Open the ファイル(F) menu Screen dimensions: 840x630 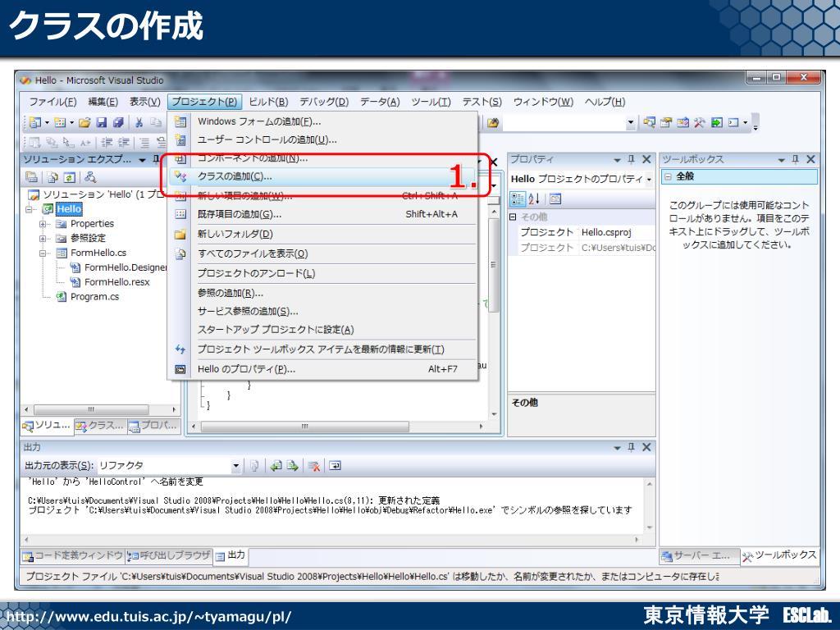click(x=52, y=102)
